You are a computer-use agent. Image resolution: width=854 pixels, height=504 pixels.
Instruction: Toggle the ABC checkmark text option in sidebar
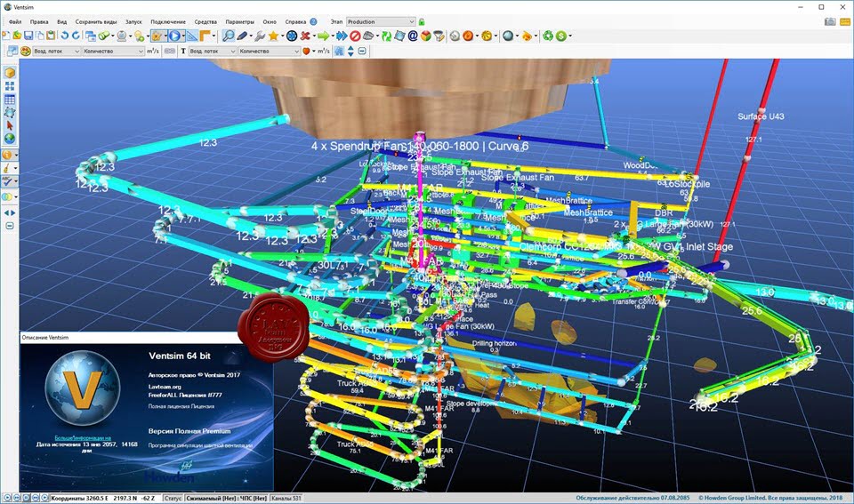click(8, 181)
